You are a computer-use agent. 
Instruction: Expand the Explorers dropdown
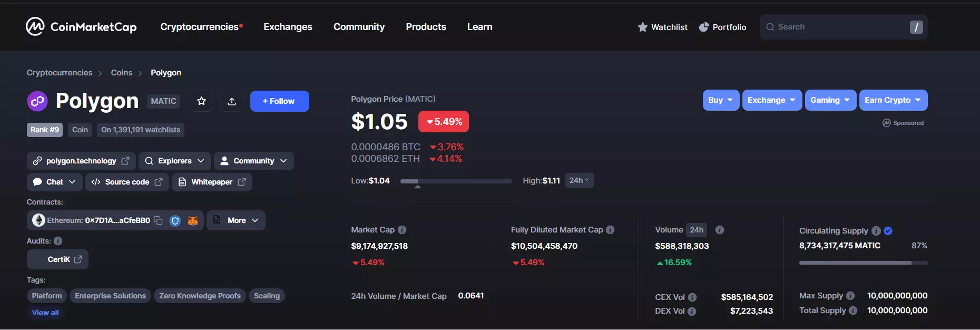pyautogui.click(x=175, y=161)
